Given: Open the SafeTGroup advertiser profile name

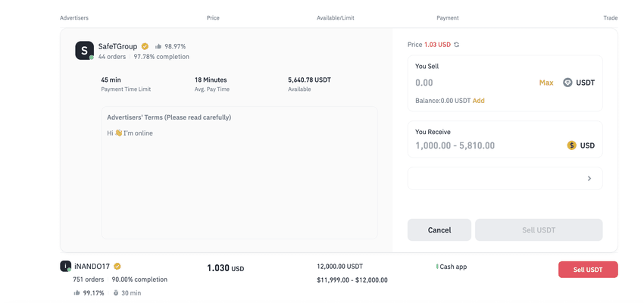Looking at the screenshot, I should tap(117, 46).
